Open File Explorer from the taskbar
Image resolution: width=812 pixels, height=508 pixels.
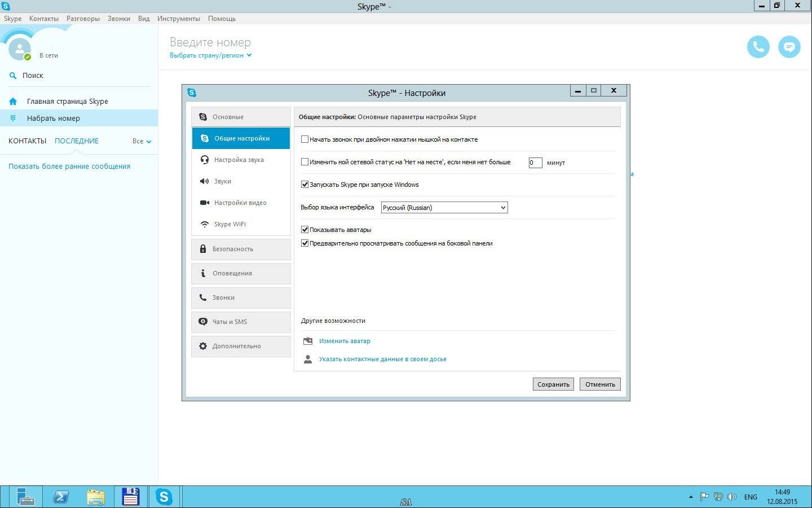pyautogui.click(x=96, y=497)
